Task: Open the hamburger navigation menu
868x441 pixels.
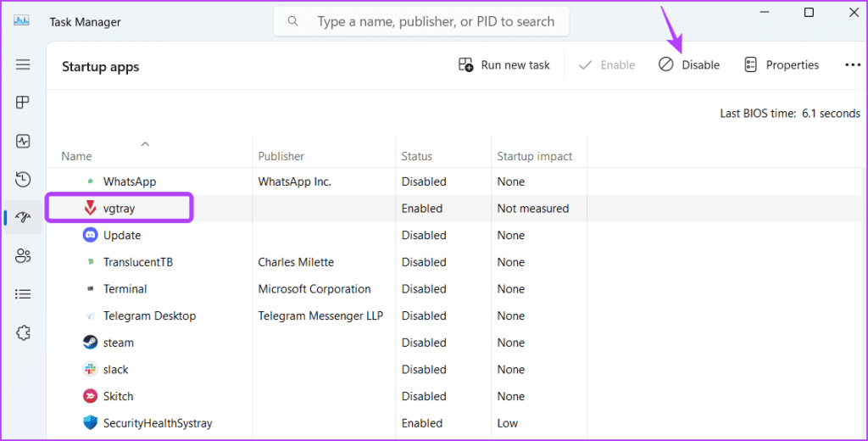Action: point(23,64)
